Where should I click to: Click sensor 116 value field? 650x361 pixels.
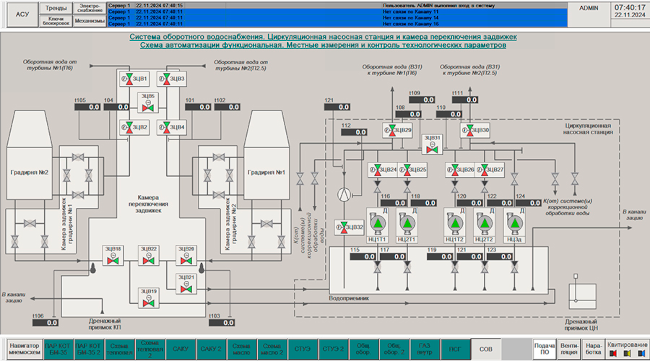(393, 203)
